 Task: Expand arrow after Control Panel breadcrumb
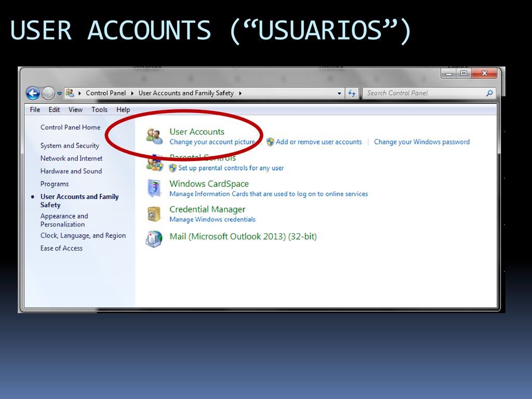pos(132,94)
